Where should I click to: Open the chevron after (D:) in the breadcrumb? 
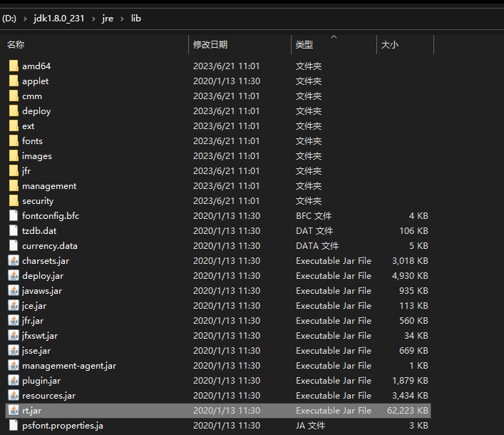[25, 19]
